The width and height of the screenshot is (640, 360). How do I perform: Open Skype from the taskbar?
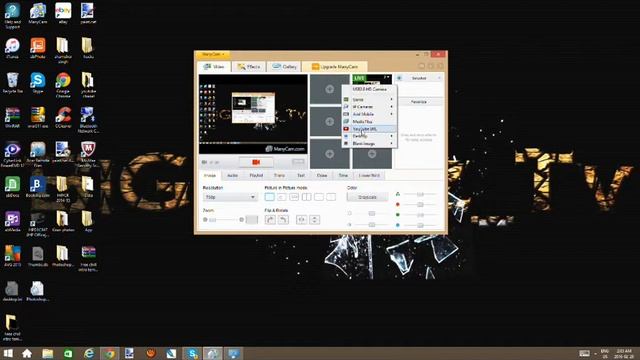(x=192, y=353)
